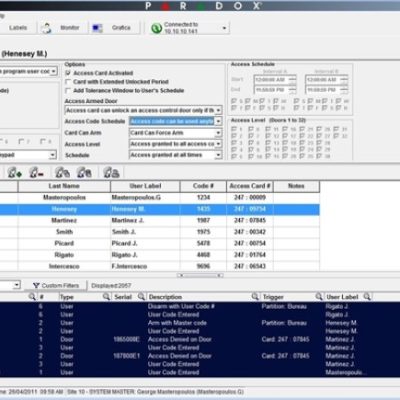Sort by the Code # column header
The height and width of the screenshot is (400, 400).
coord(203,186)
